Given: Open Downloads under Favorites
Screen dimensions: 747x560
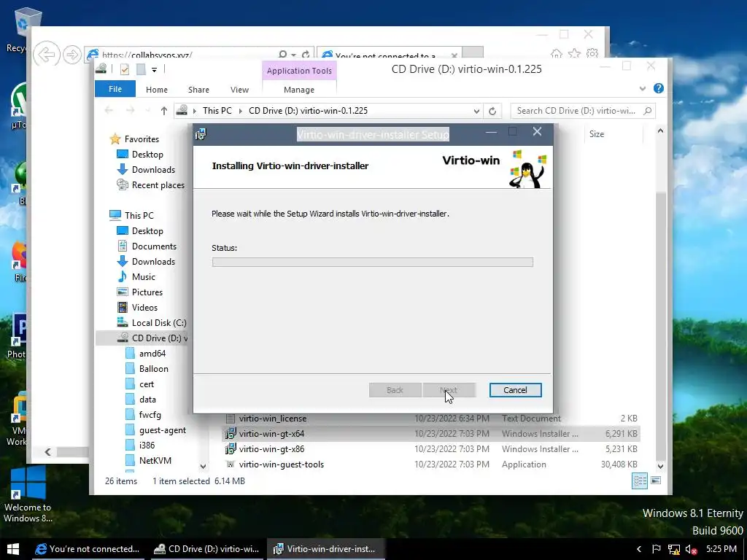Looking at the screenshot, I should [153, 169].
